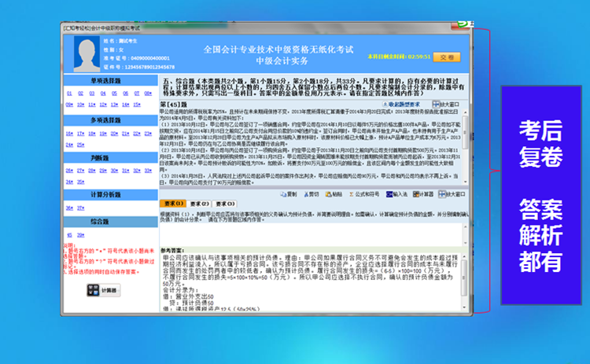The height and width of the screenshot is (364, 590).
Task: Jump to question 04
Action: pyautogui.click(x=103, y=94)
